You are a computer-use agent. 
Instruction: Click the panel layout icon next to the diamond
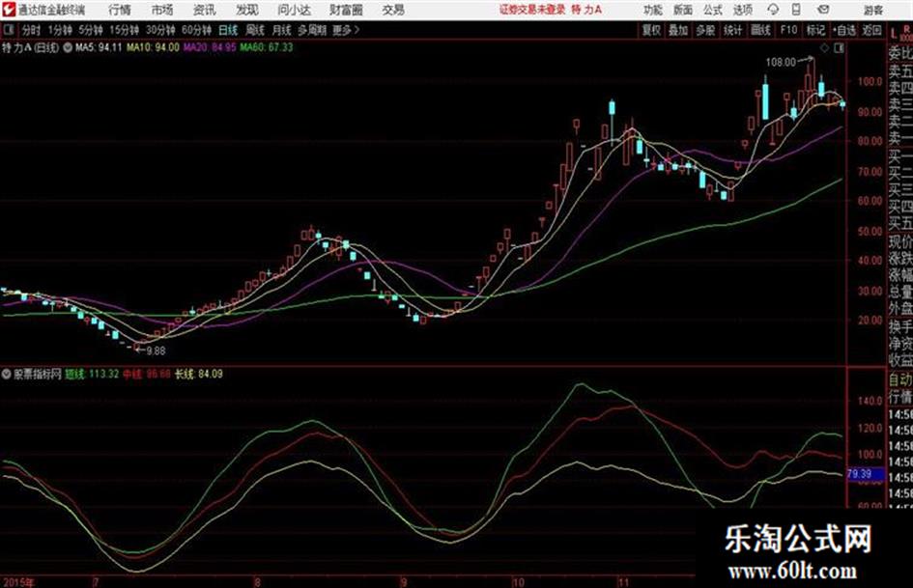[839, 48]
